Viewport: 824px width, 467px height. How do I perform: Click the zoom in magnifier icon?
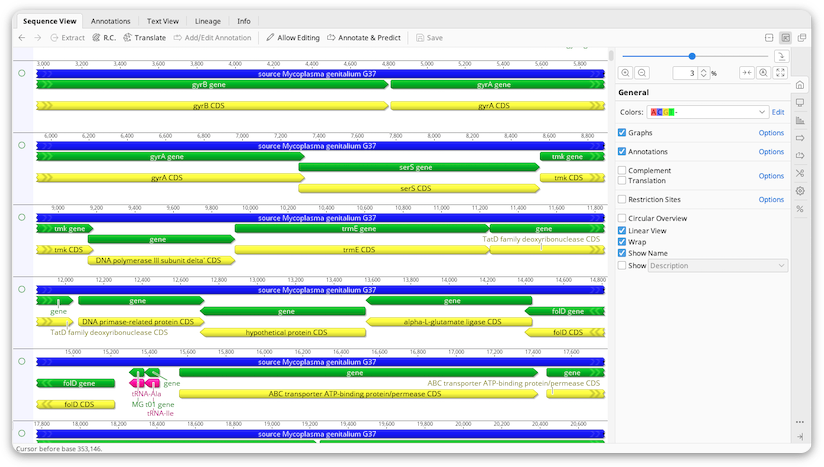point(625,73)
